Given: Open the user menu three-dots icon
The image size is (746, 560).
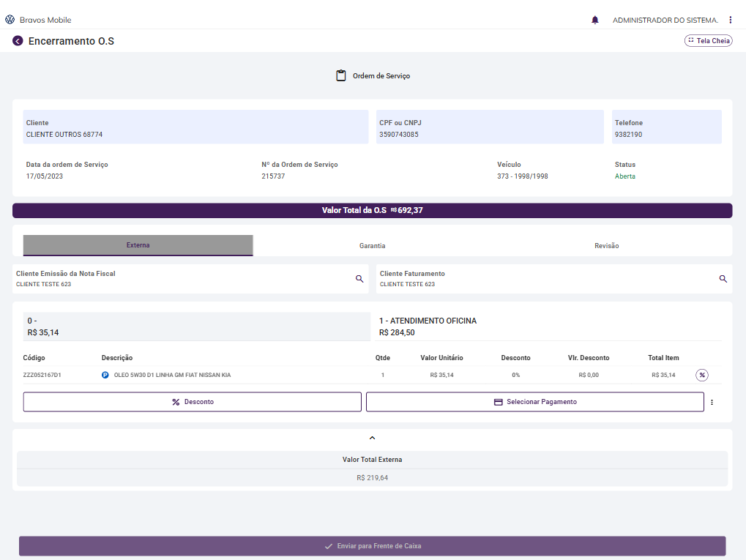Looking at the screenshot, I should pos(730,20).
